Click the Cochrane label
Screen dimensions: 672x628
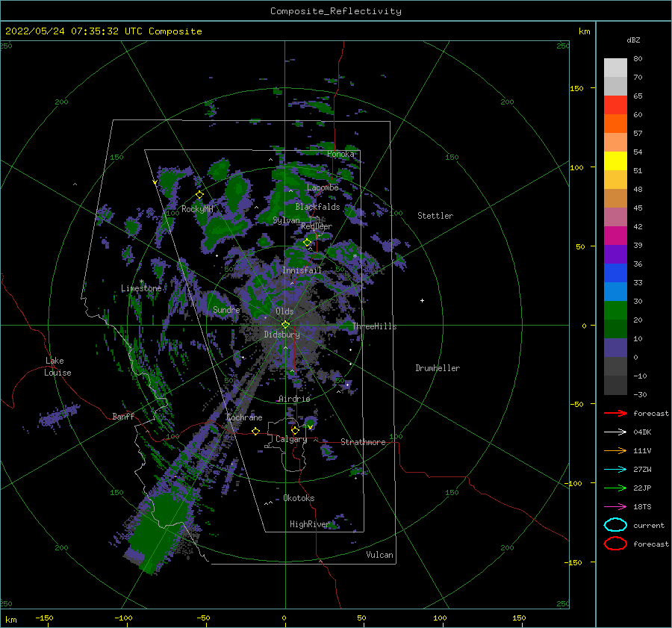244,417
